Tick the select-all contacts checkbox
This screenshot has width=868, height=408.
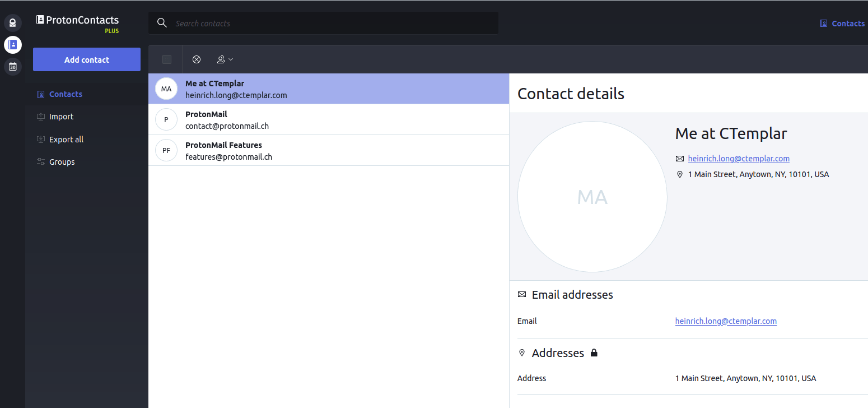click(x=167, y=59)
